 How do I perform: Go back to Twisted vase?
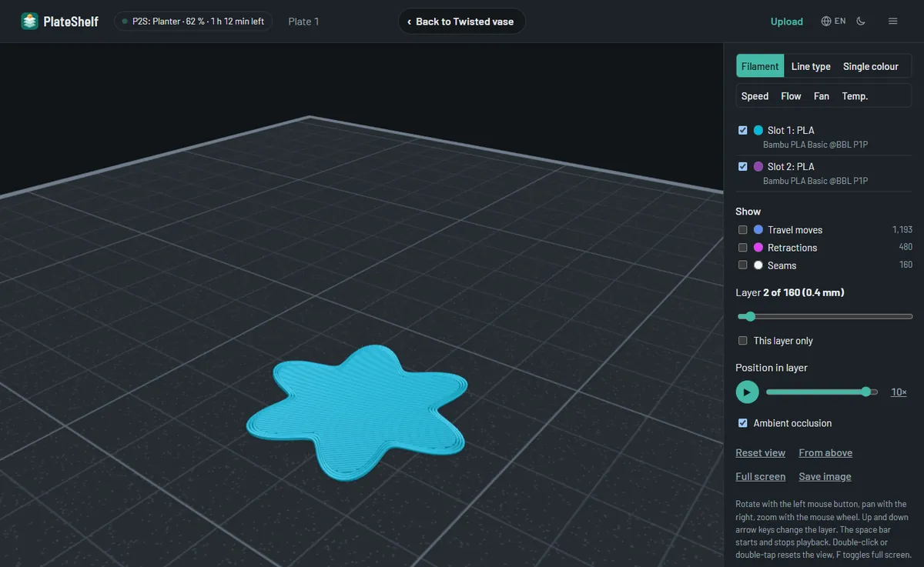click(x=461, y=22)
